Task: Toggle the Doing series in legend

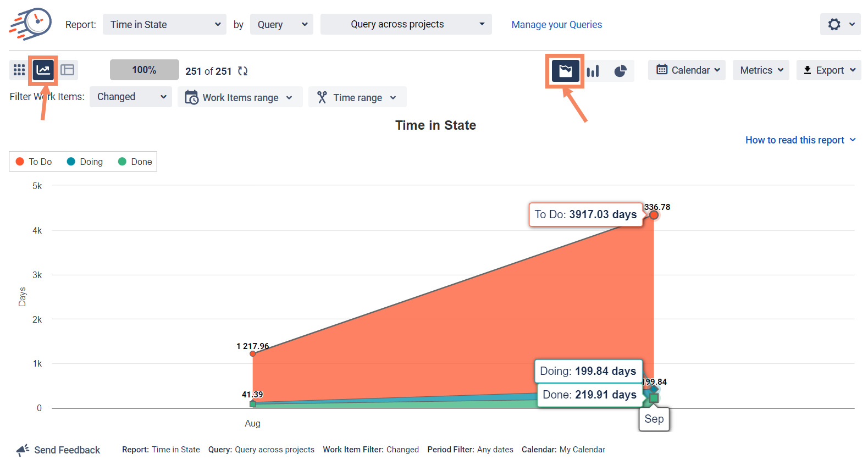Action: tap(85, 162)
